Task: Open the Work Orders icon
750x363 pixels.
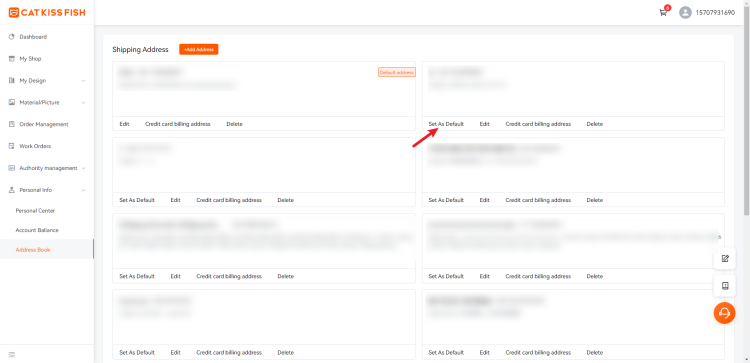Action: tap(12, 146)
